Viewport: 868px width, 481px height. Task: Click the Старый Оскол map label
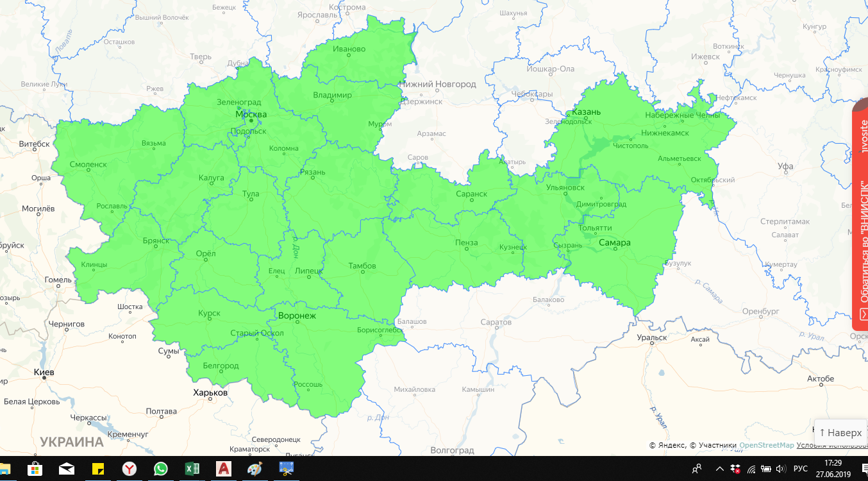[x=256, y=333]
